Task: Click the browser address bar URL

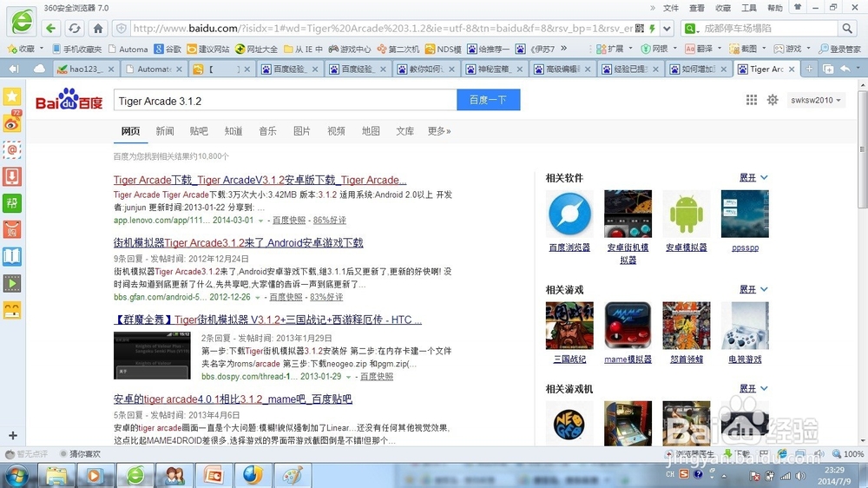Action: [x=382, y=29]
